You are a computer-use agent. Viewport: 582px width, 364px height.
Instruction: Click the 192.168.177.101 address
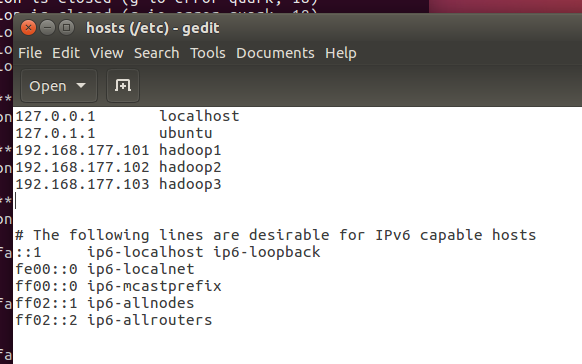(x=82, y=150)
